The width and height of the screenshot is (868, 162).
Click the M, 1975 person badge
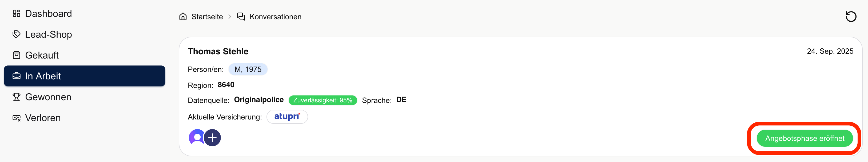point(248,70)
